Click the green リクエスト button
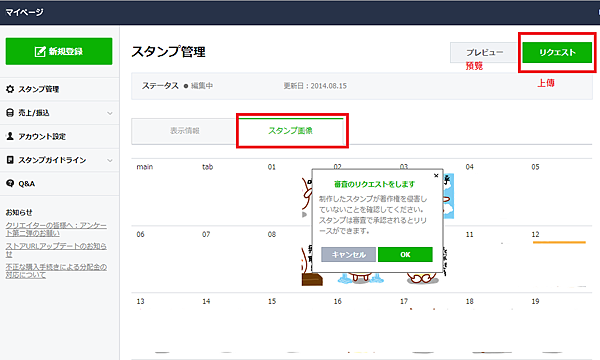600x360 pixels. [x=557, y=52]
